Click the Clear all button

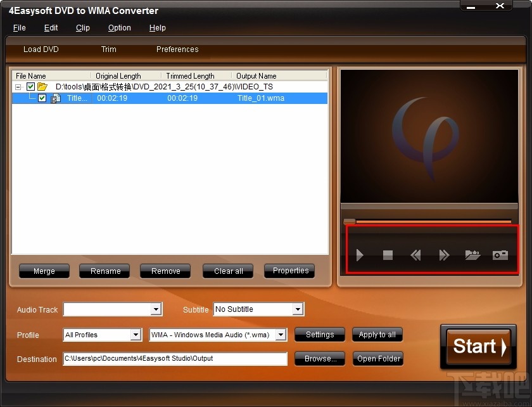click(x=227, y=271)
